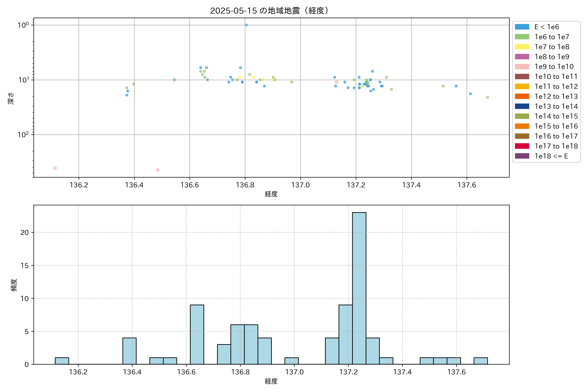Click the purple '1e18 <= E' legend swatch
Screen dimensions: 588x392
[522, 156]
